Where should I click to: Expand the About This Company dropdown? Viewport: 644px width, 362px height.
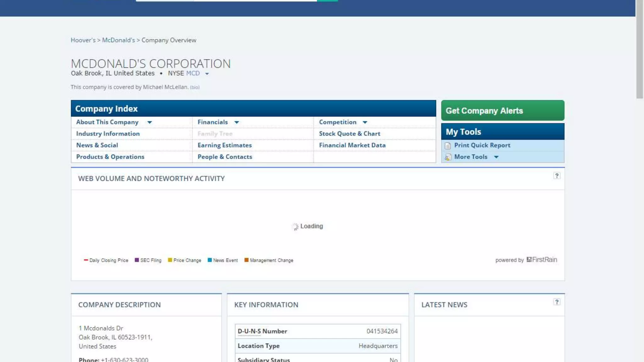pos(150,122)
